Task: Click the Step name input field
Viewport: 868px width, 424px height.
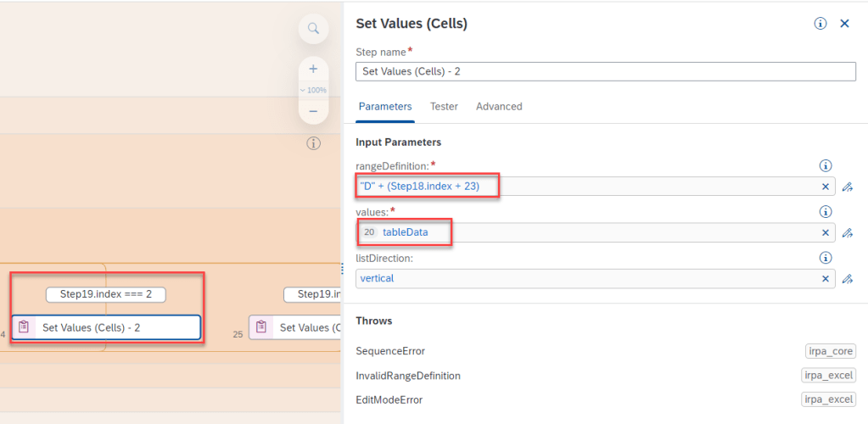Action: [x=605, y=71]
